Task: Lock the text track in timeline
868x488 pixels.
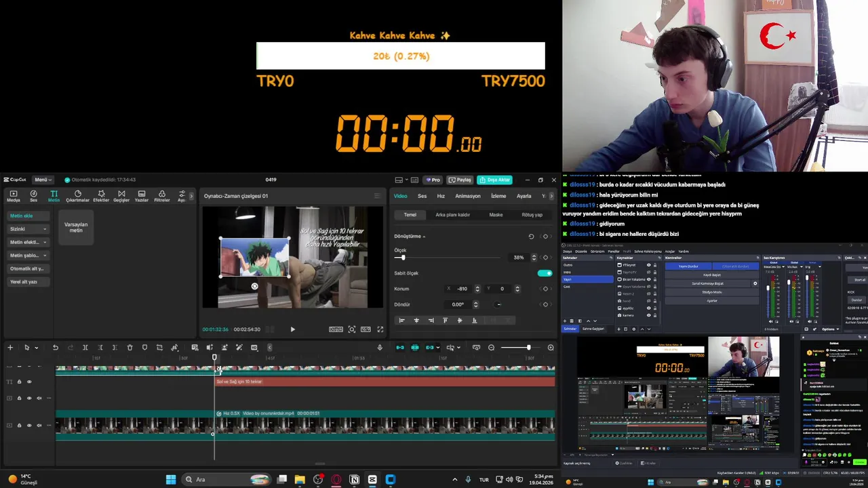Action: (19, 382)
